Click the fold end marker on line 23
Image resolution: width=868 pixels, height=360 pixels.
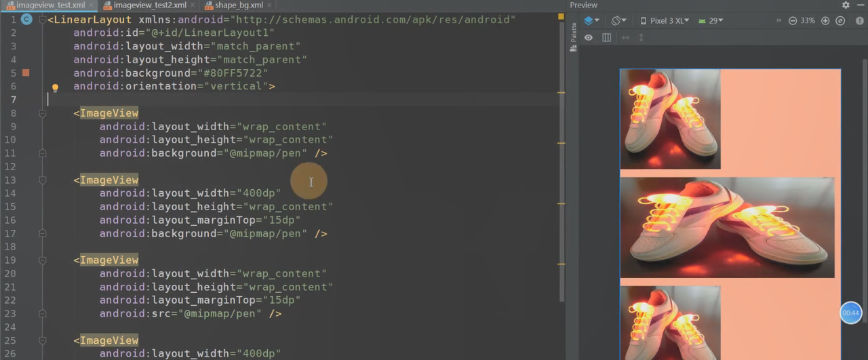coord(42,314)
